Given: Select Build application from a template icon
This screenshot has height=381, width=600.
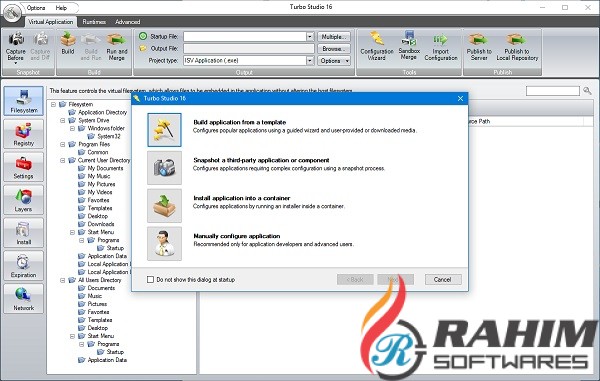Looking at the screenshot, I should pyautogui.click(x=165, y=130).
